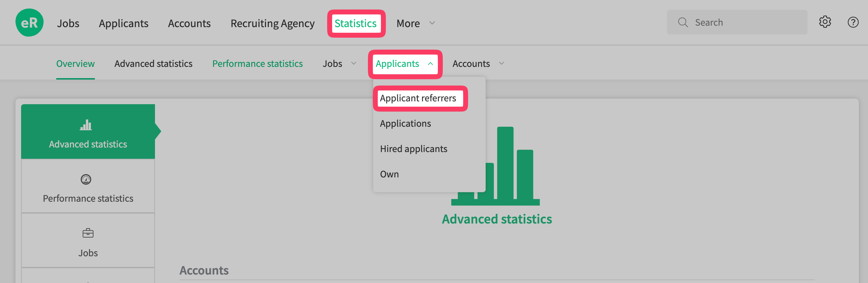
Task: Pick the Own menu option
Action: point(389,174)
